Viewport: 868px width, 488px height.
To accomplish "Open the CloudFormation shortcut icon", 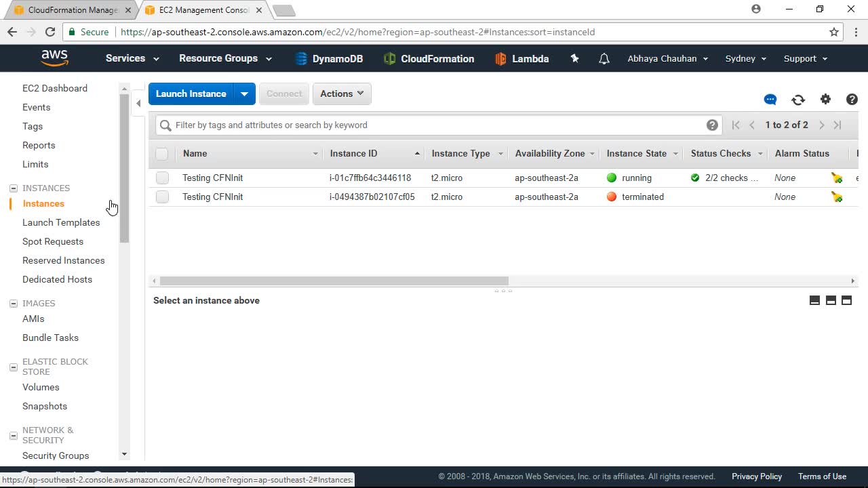I will point(389,59).
